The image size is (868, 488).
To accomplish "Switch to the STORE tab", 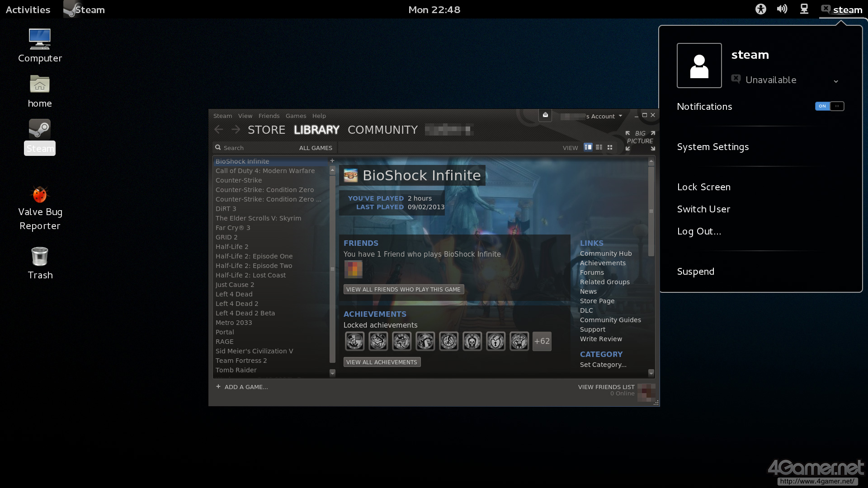I will [266, 130].
